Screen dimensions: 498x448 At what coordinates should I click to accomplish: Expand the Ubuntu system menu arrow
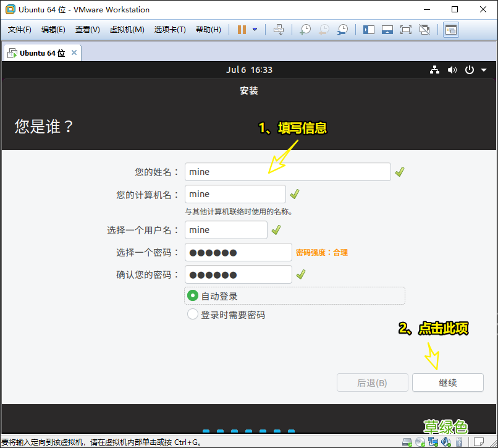point(484,70)
